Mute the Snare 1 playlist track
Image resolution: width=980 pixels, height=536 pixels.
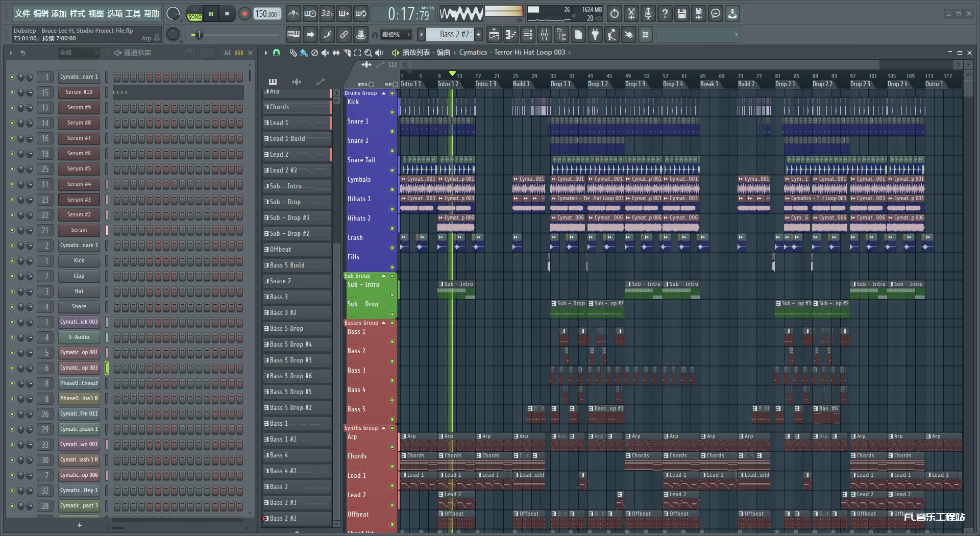pyautogui.click(x=392, y=132)
